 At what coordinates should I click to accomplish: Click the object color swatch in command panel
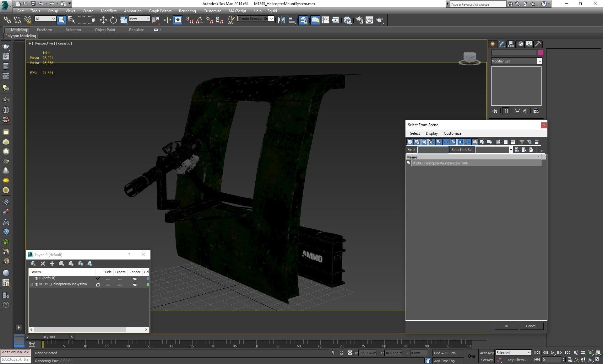point(541,53)
